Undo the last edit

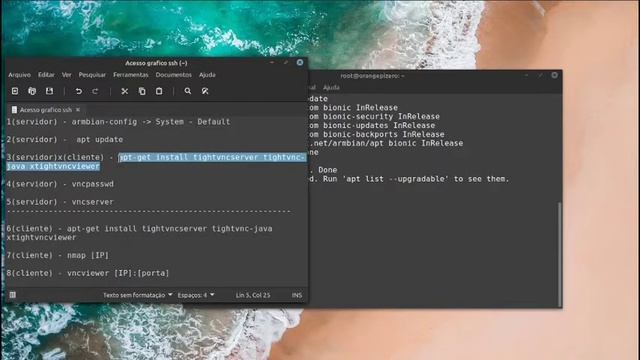[x=78, y=91]
